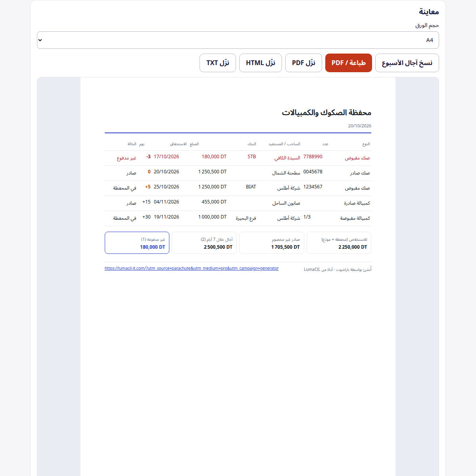
Task: Open the lumacil-it.com footer link
Action: coord(192,269)
